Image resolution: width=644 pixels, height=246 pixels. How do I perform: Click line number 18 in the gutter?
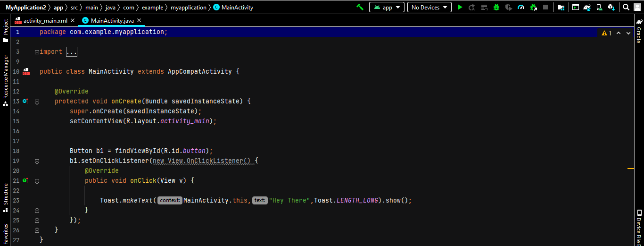point(17,151)
